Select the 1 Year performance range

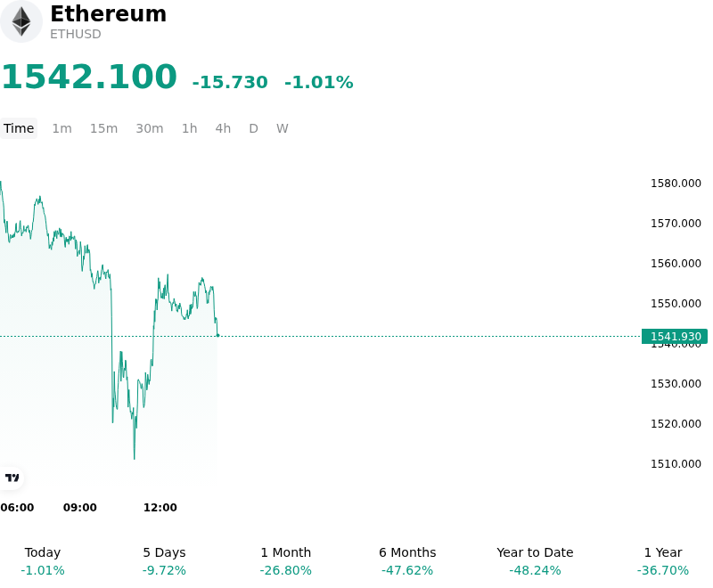point(663,561)
